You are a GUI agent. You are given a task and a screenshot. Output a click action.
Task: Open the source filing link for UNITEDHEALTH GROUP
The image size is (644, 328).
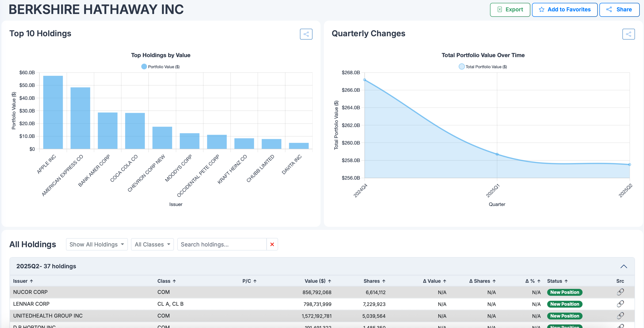coord(620,316)
